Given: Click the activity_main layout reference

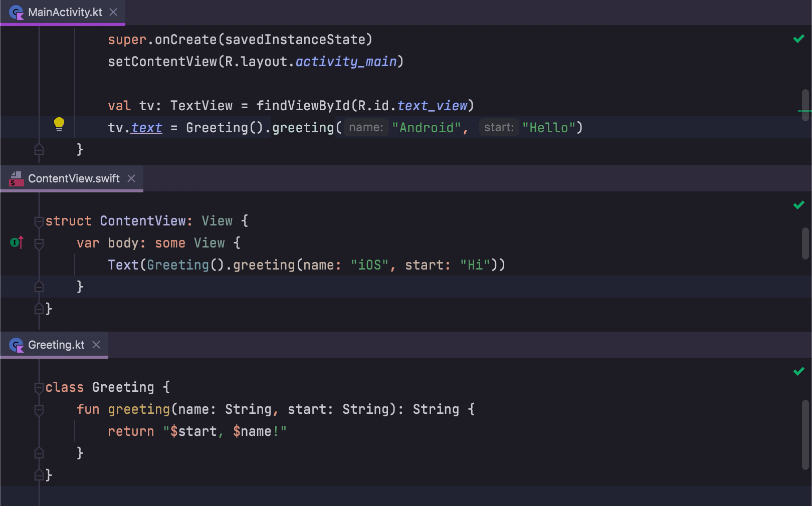Looking at the screenshot, I should (346, 62).
